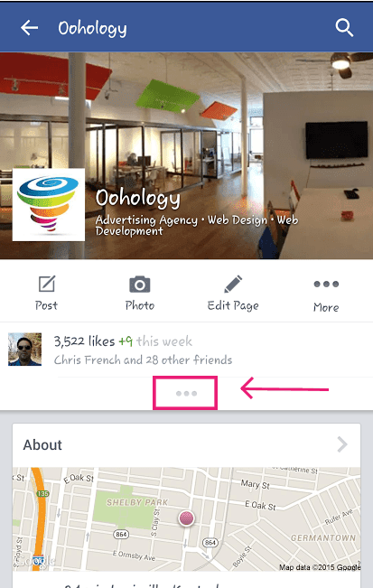Tap the Edit Page pencil icon
Image resolution: width=373 pixels, height=588 pixels.
coord(233,285)
